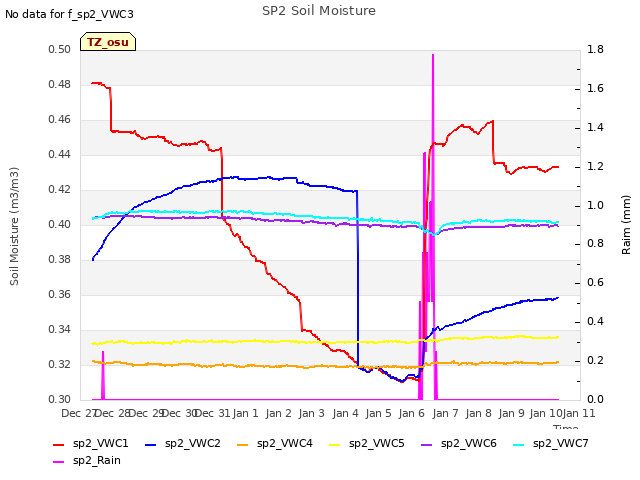Click the sp2_VWC5 legend label
Viewport: 640px width, 480px height.
tap(376, 443)
